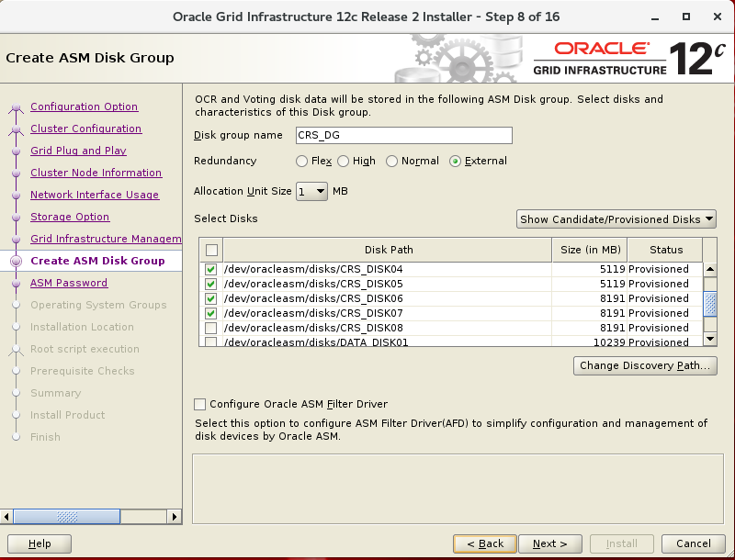Viewport: 735px width, 560px height.
Task: Go to the Cluster Configuration step
Action: coord(85,129)
